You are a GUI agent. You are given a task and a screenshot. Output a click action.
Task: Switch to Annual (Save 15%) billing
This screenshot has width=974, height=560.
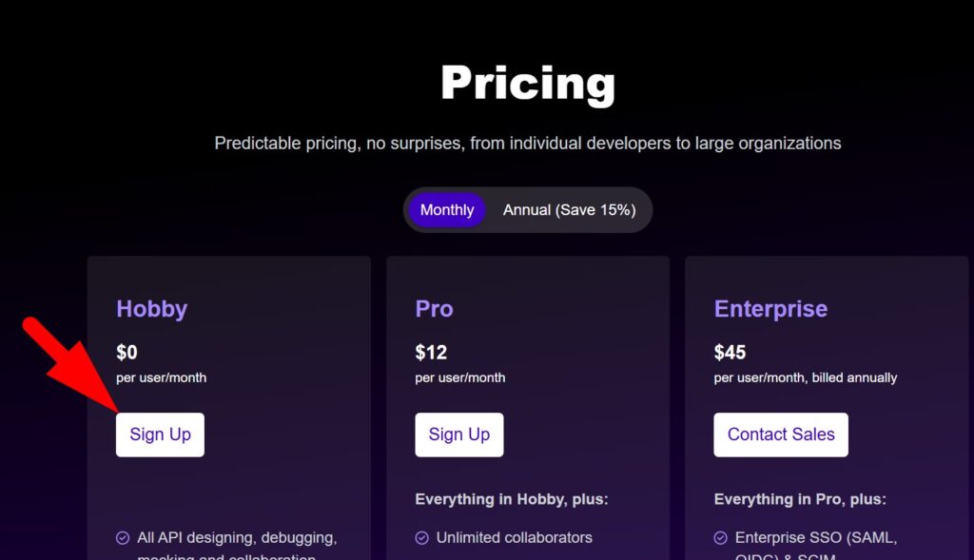(x=569, y=210)
